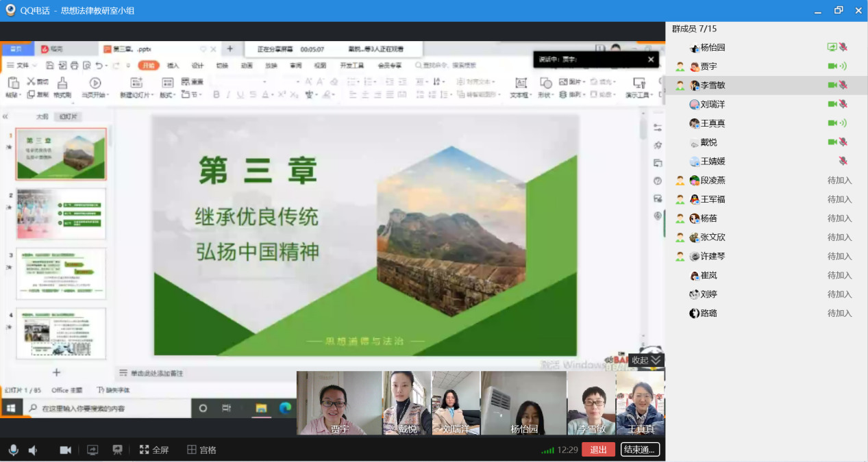Viewport: 868px width, 462px height.
Task: Click the notes field 单击此处添加备注
Action: [157, 373]
